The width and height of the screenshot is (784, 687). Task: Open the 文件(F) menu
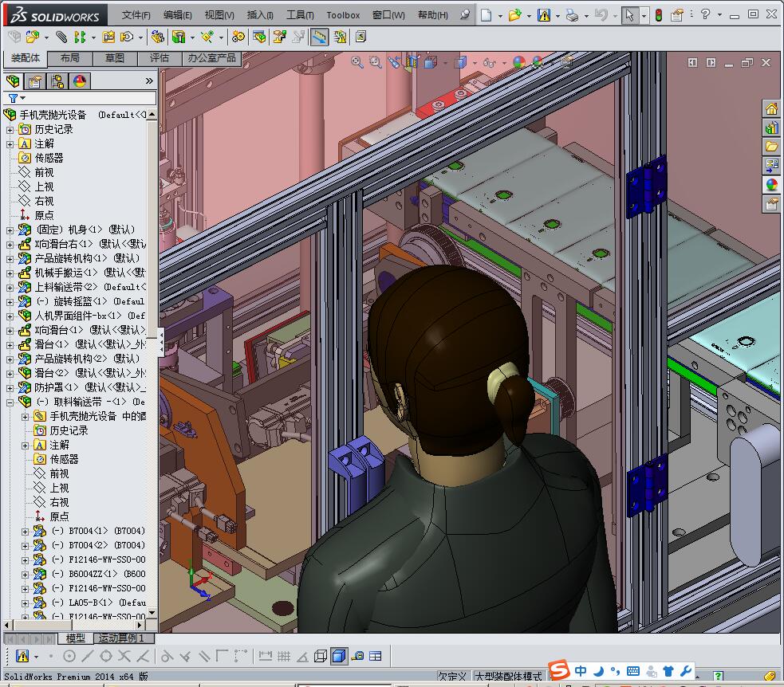coord(136,15)
